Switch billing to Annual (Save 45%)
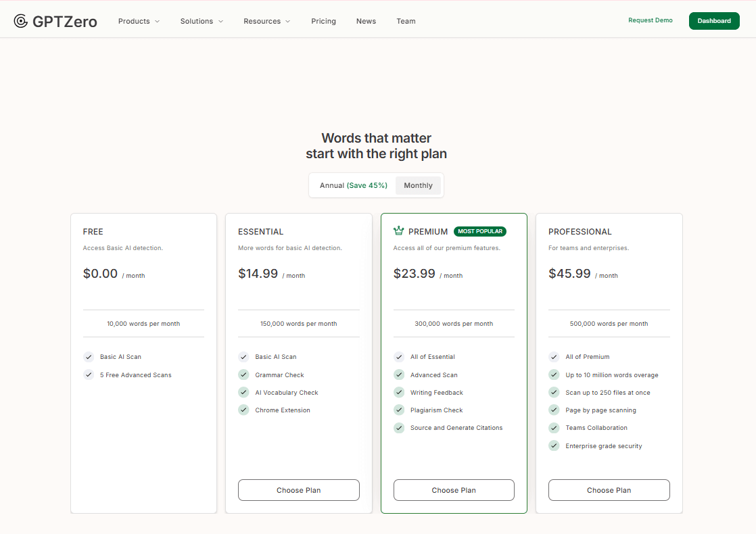Image resolution: width=756 pixels, height=534 pixels. coord(354,186)
